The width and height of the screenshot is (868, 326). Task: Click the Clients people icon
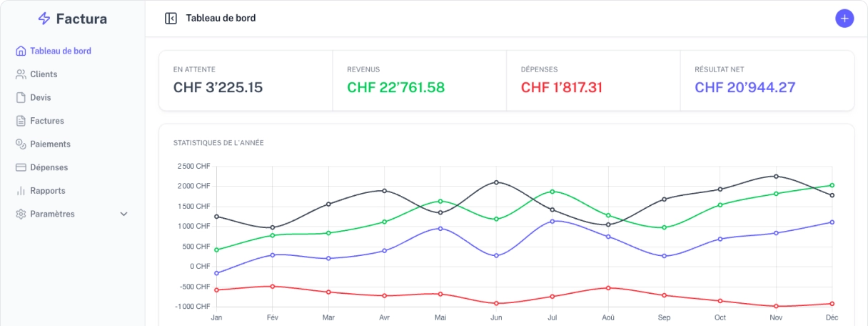[21, 74]
